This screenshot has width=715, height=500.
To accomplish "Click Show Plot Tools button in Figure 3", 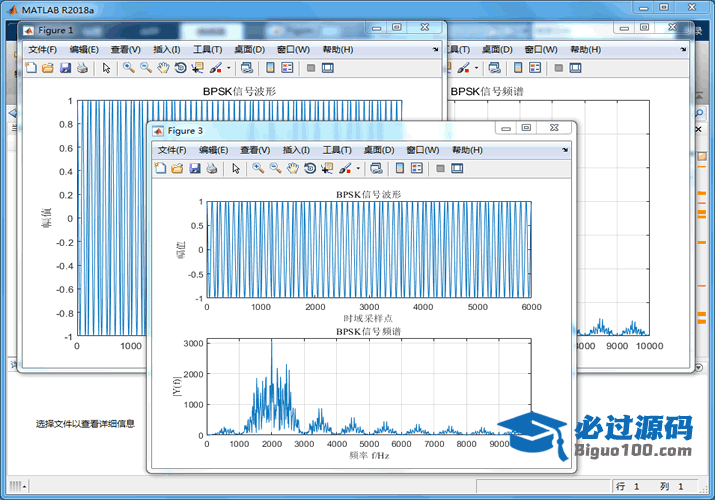I will [x=457, y=169].
